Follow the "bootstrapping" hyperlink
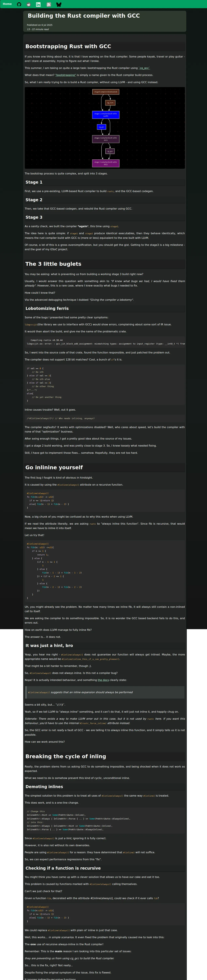207x980 pixels. [x=65, y=75]
